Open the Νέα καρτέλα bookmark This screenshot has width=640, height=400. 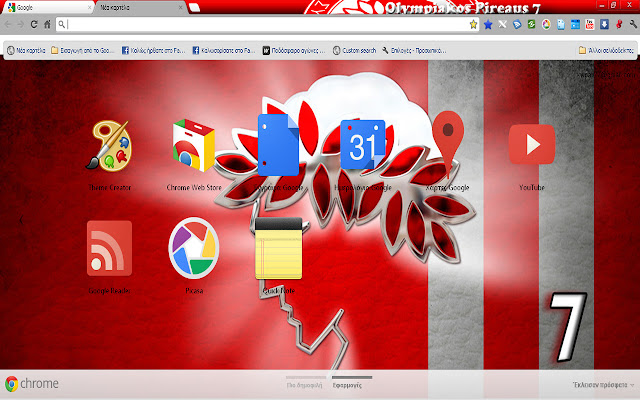[26, 51]
